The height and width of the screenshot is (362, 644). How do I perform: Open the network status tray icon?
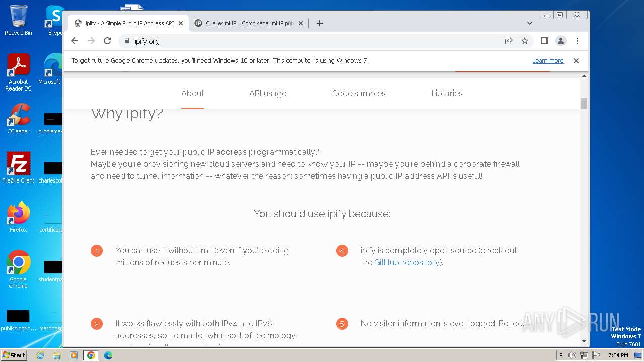click(584, 355)
